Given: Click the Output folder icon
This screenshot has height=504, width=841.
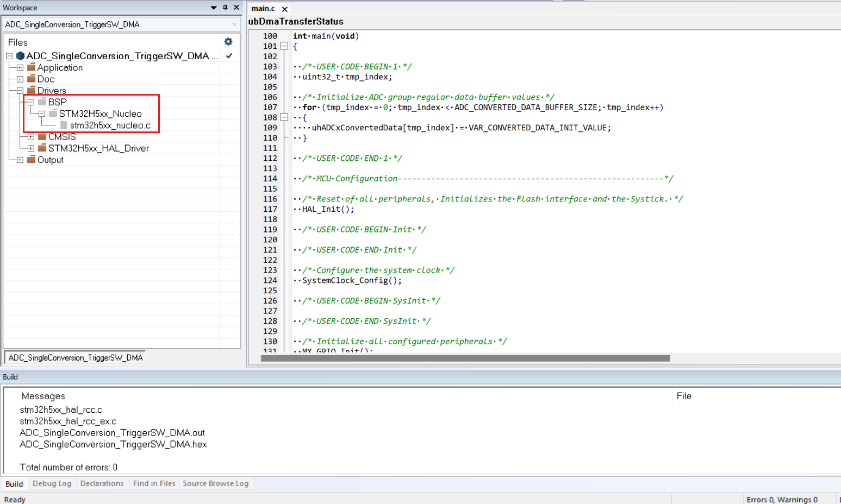Looking at the screenshot, I should (x=32, y=160).
